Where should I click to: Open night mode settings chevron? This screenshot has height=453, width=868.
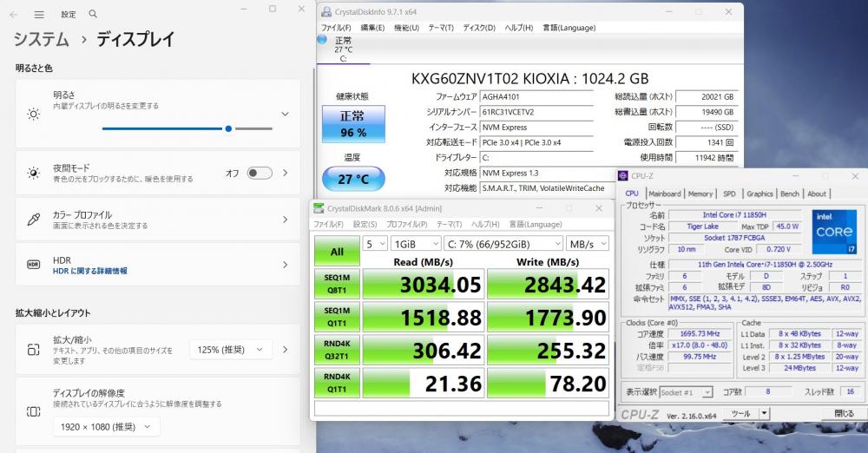[x=285, y=173]
